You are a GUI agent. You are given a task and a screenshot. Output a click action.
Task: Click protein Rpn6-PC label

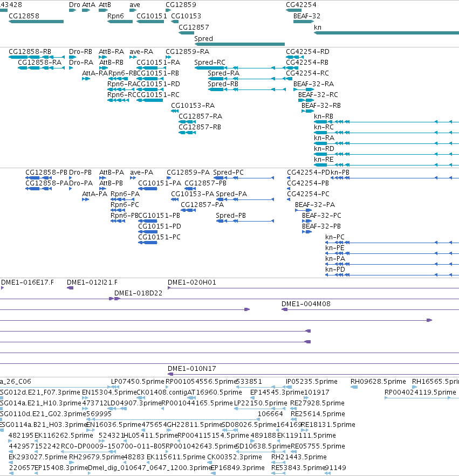[125, 205]
